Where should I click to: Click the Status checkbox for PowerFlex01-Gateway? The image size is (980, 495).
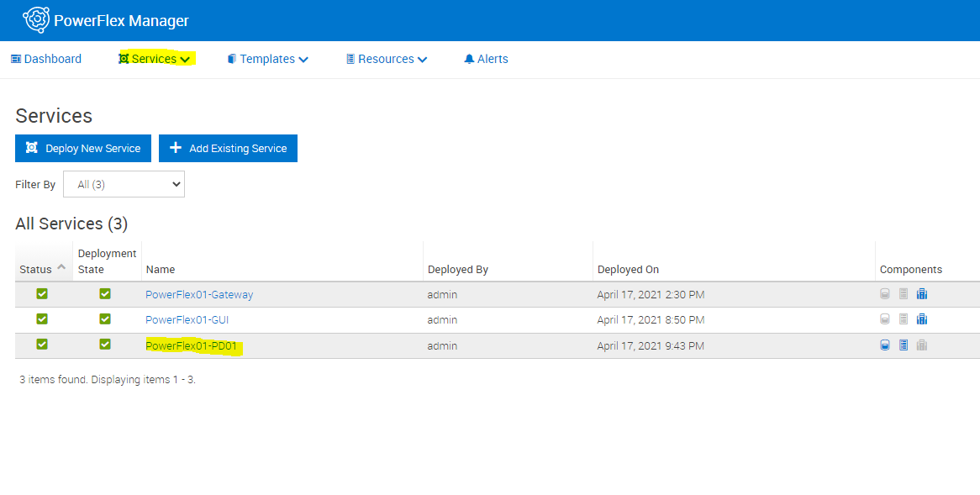(x=41, y=293)
